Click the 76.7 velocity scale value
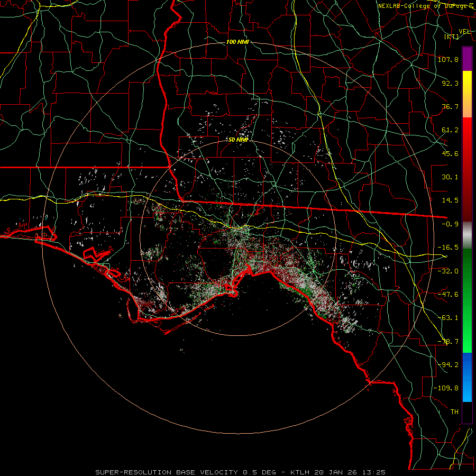This screenshot has height=476, width=476. 450,106
